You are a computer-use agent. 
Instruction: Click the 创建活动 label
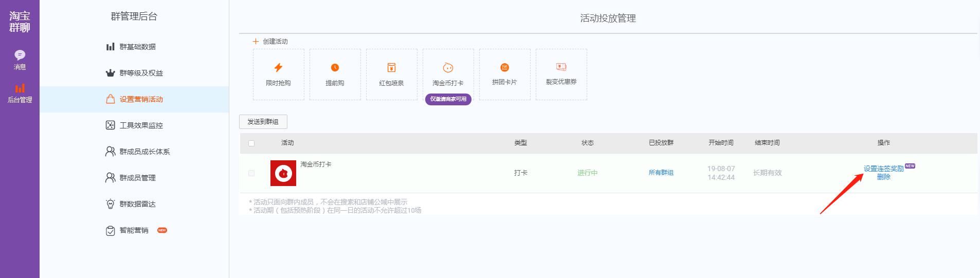[276, 41]
